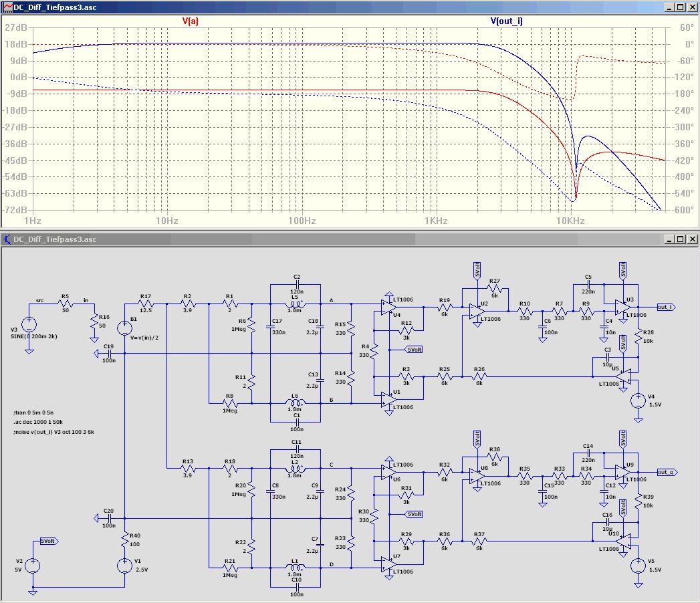Image resolution: width=700 pixels, height=603 pixels.
Task: Select the B1 behavioral voltage source
Action: click(x=124, y=328)
